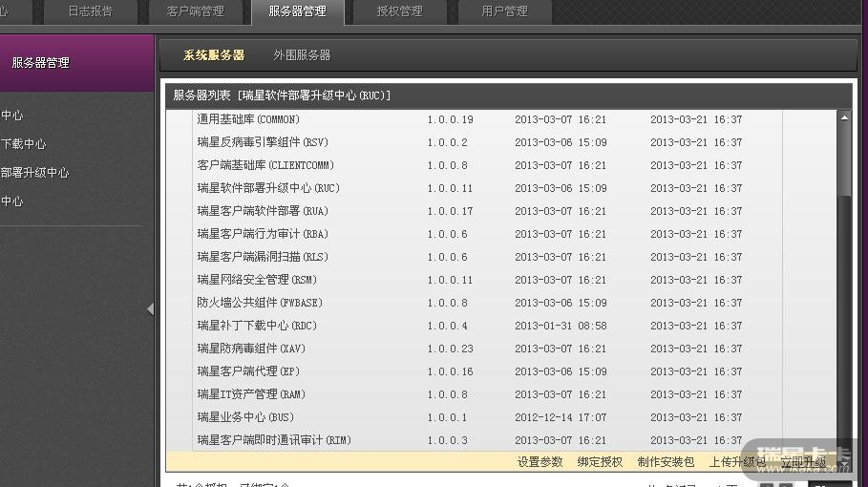Select the 瑞星业务中心(BUS) row

[x=487, y=417]
